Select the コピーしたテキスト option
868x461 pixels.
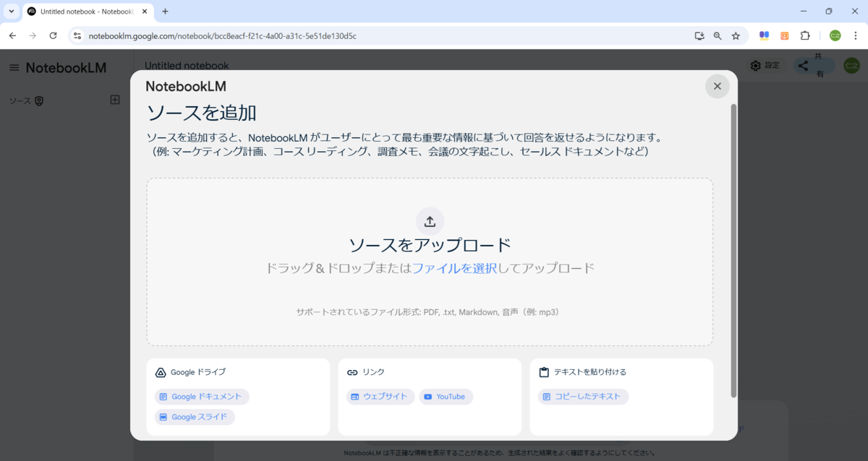(583, 397)
